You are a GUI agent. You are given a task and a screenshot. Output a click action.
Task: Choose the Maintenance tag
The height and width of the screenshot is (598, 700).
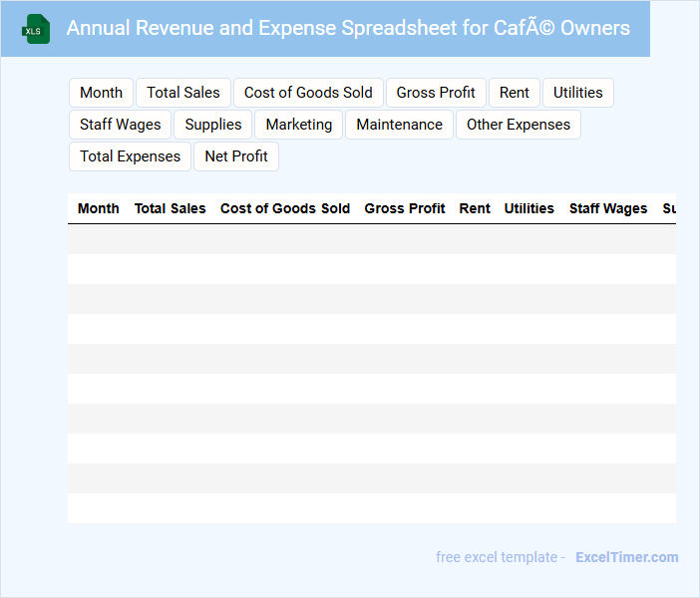399,125
